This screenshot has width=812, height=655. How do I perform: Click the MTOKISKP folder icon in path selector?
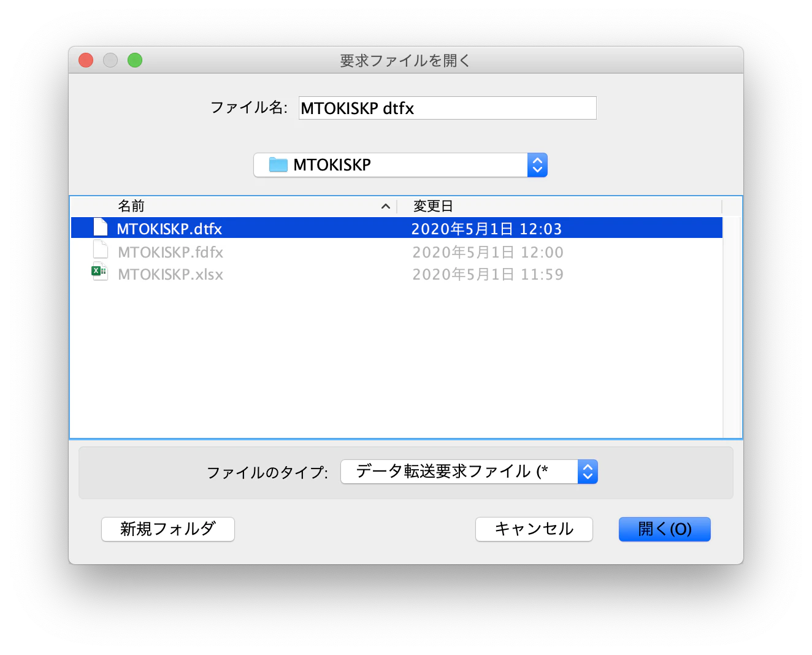(x=278, y=164)
